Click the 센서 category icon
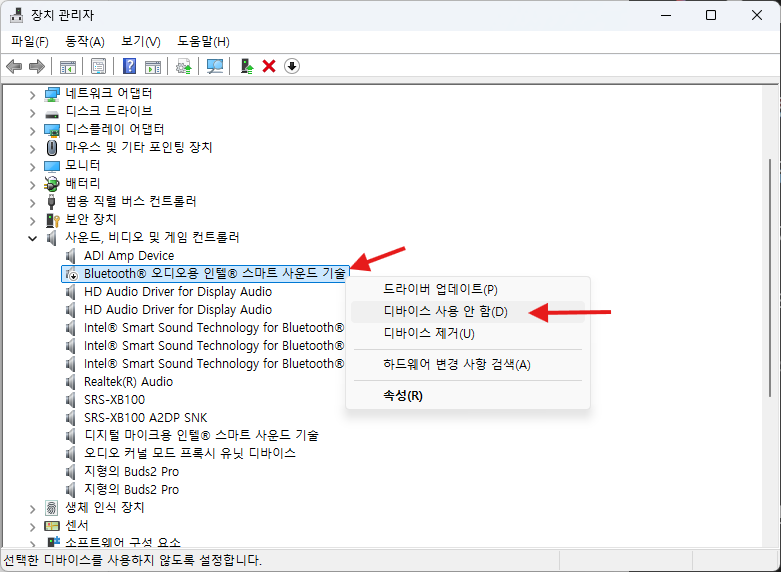The width and height of the screenshot is (781, 572). click(52, 526)
